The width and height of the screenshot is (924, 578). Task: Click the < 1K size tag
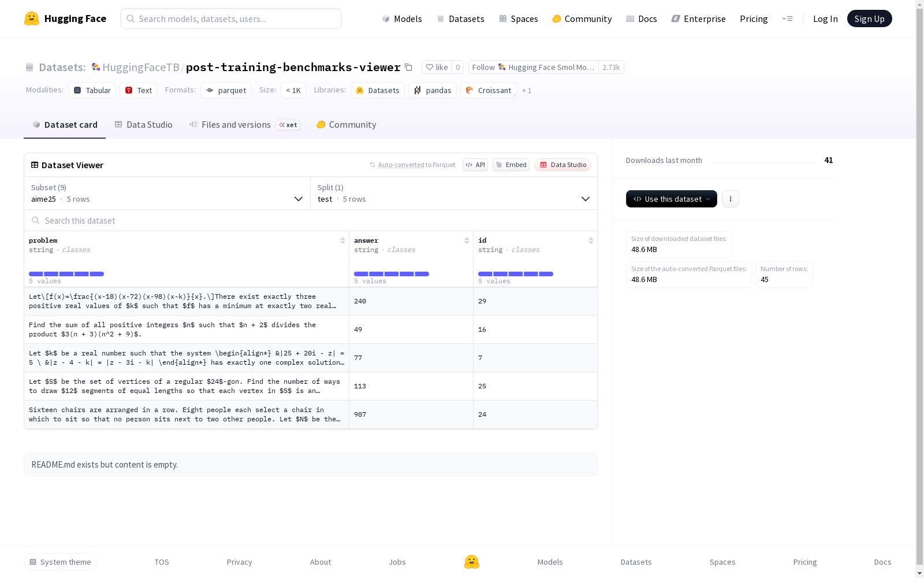(293, 90)
